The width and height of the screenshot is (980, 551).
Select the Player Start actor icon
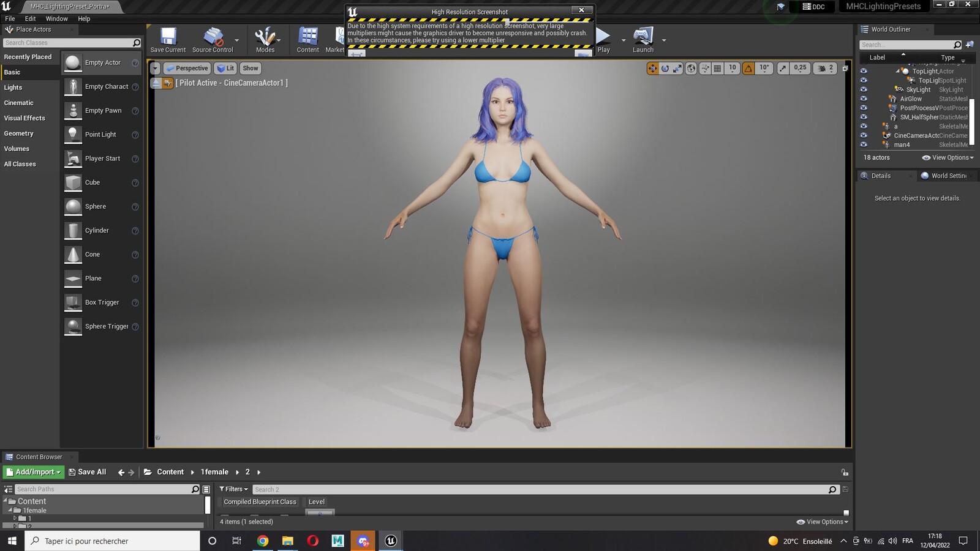73,159
